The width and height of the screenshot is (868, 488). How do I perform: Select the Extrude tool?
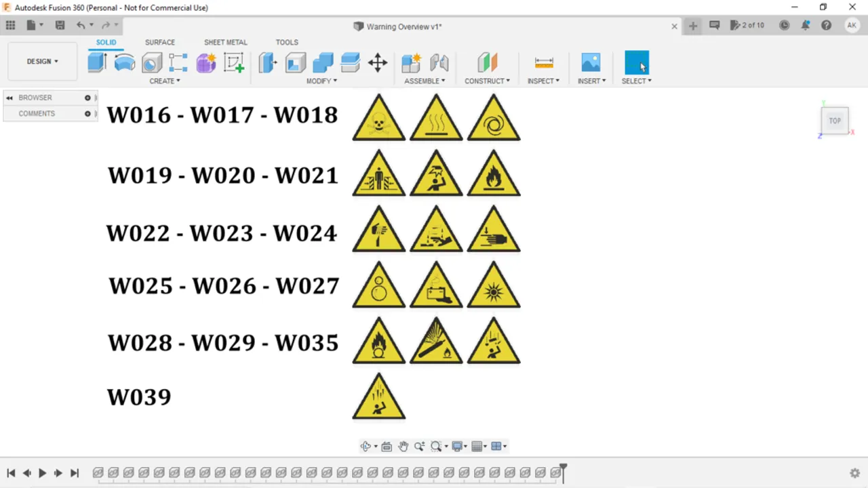[97, 62]
